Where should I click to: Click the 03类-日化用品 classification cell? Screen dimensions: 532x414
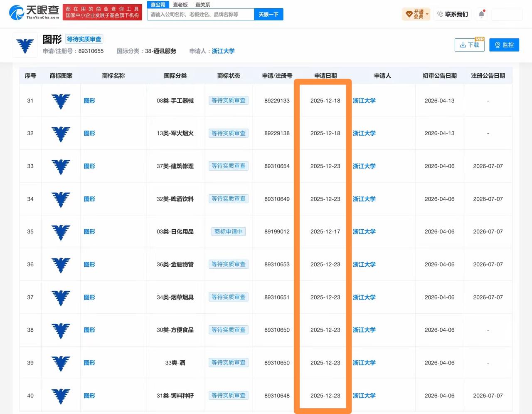pyautogui.click(x=175, y=232)
